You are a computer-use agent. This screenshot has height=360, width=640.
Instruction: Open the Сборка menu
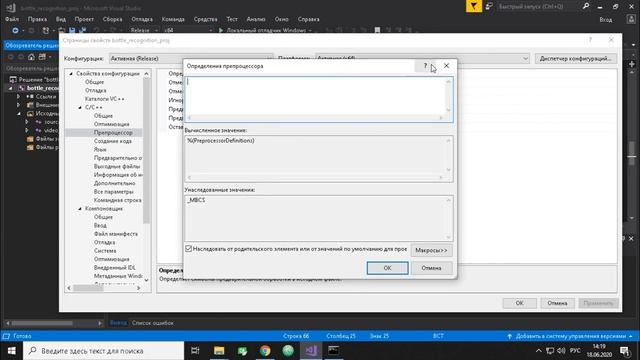[x=112, y=19]
